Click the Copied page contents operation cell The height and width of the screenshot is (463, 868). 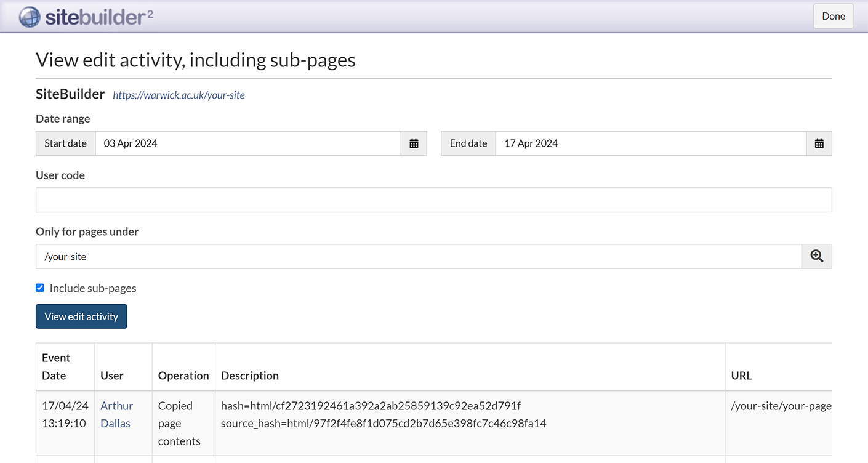click(x=179, y=423)
